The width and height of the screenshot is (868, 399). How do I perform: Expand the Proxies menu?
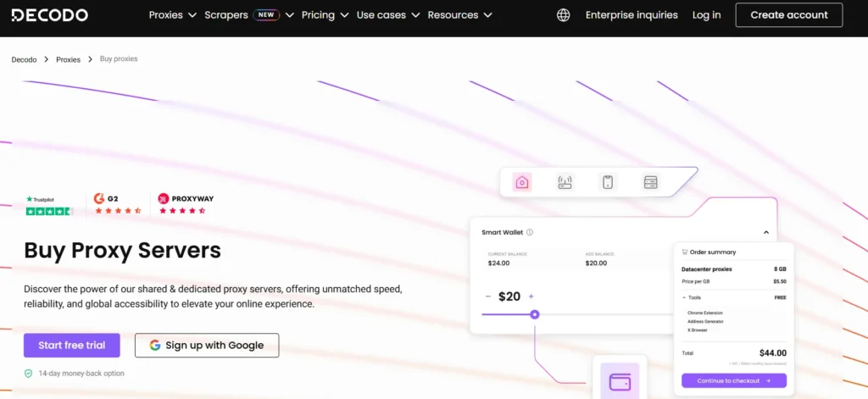pyautogui.click(x=173, y=15)
